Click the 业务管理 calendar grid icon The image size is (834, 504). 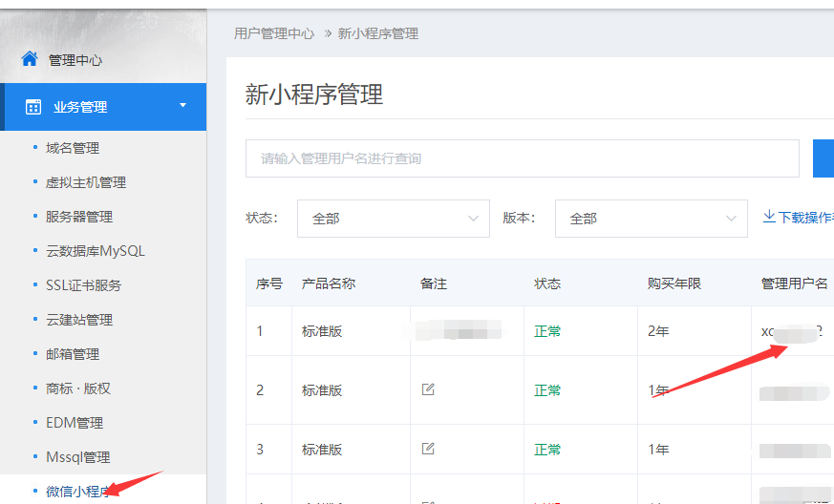pos(33,107)
